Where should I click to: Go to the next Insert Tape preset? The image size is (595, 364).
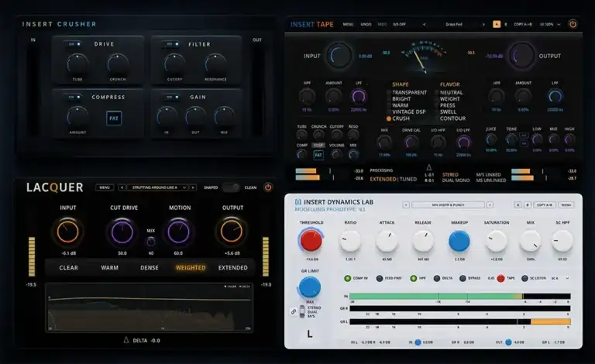(483, 24)
